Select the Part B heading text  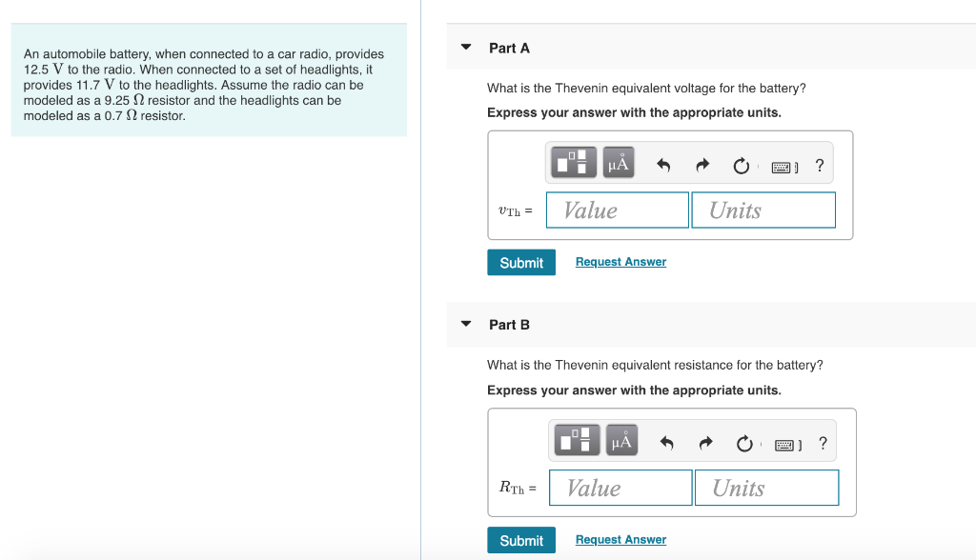[x=509, y=325]
